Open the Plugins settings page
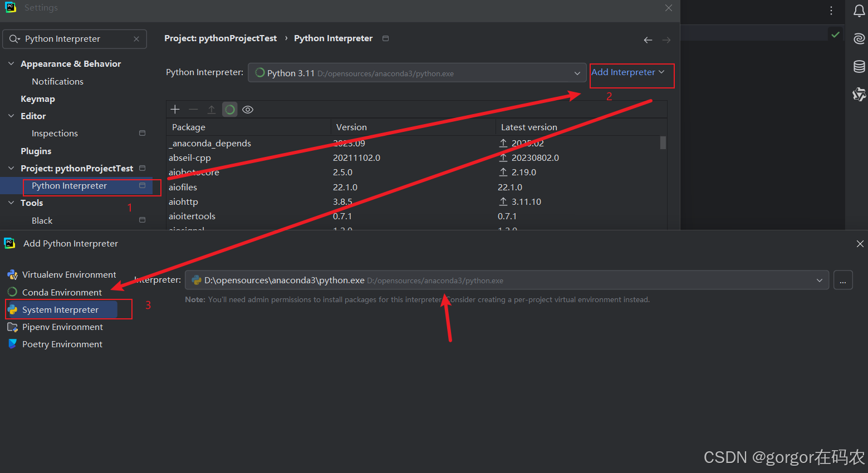Image resolution: width=868 pixels, height=473 pixels. click(x=36, y=151)
